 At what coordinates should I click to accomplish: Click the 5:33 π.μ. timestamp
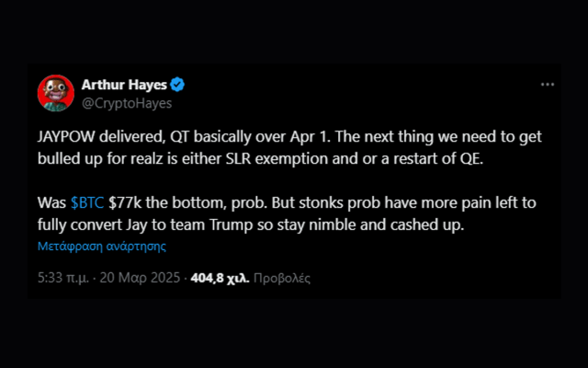(x=62, y=277)
